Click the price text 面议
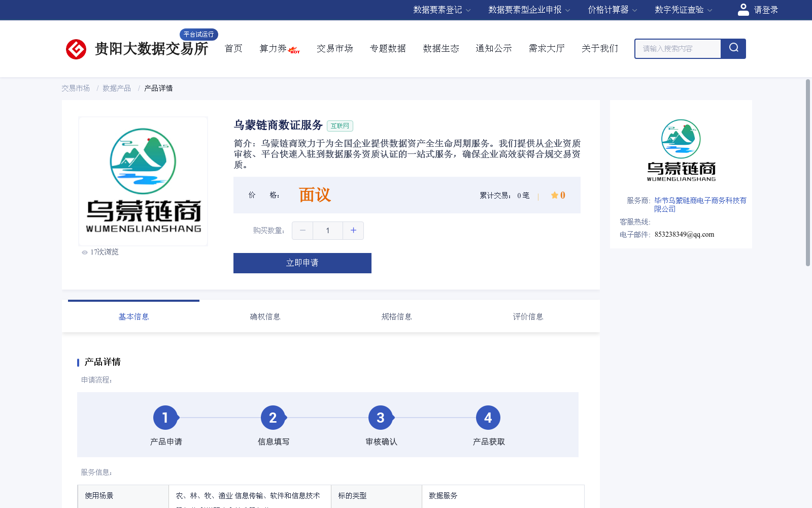The height and width of the screenshot is (508, 812). pyautogui.click(x=315, y=195)
